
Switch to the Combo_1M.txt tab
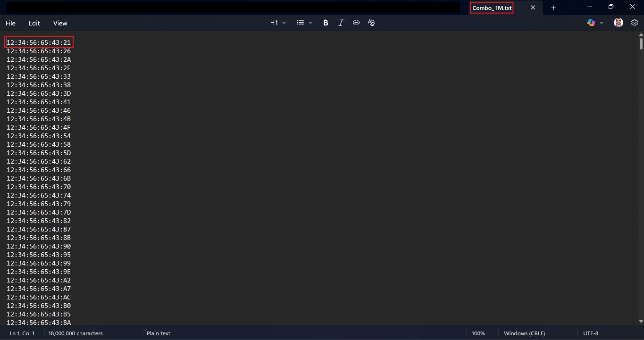coord(492,8)
